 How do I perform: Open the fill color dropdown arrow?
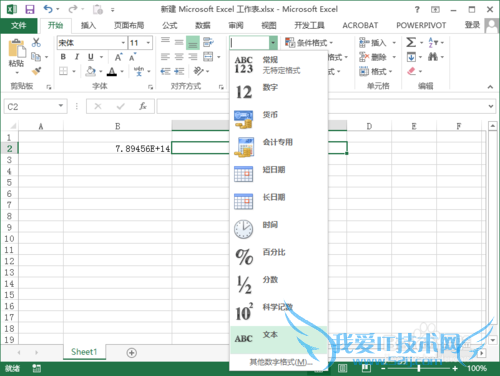[x=100, y=71]
